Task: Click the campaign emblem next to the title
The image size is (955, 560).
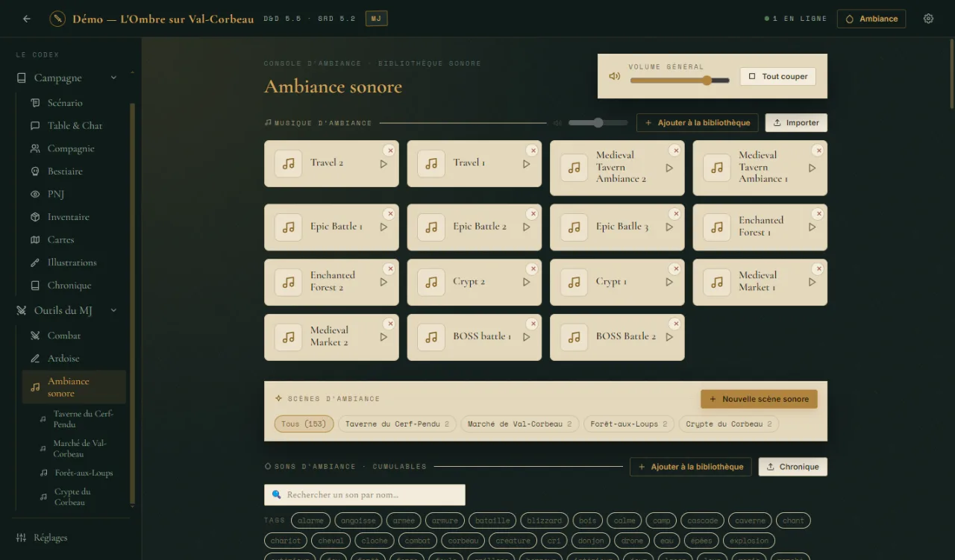Action: 57,19
